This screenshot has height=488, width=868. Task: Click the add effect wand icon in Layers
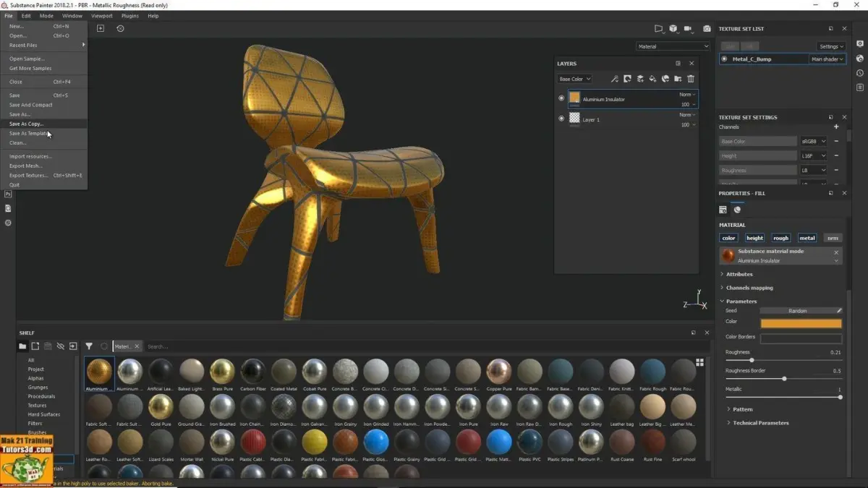[615, 79]
